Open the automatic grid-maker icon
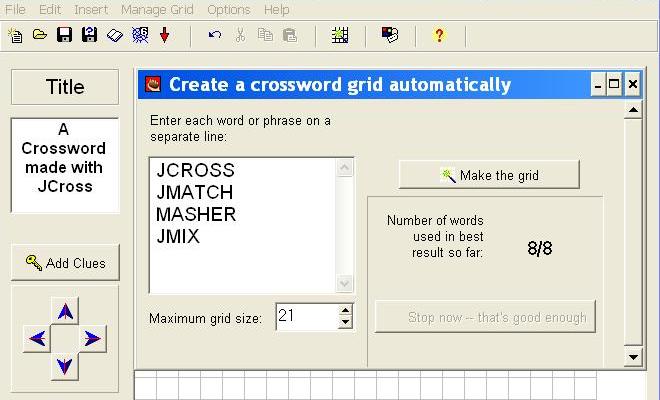 point(340,35)
